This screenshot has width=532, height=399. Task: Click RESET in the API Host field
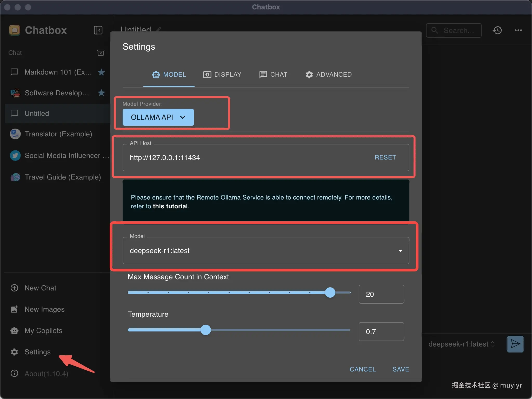[385, 157]
